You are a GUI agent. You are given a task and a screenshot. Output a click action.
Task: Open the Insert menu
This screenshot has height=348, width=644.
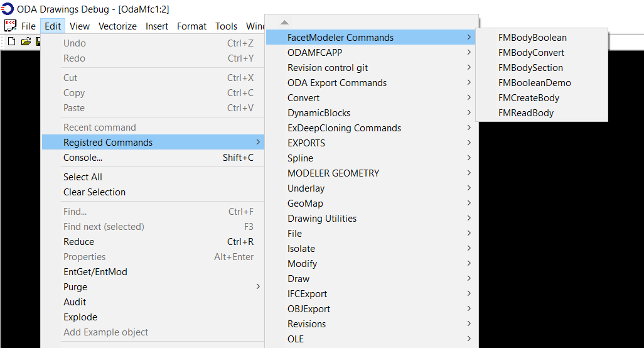157,26
